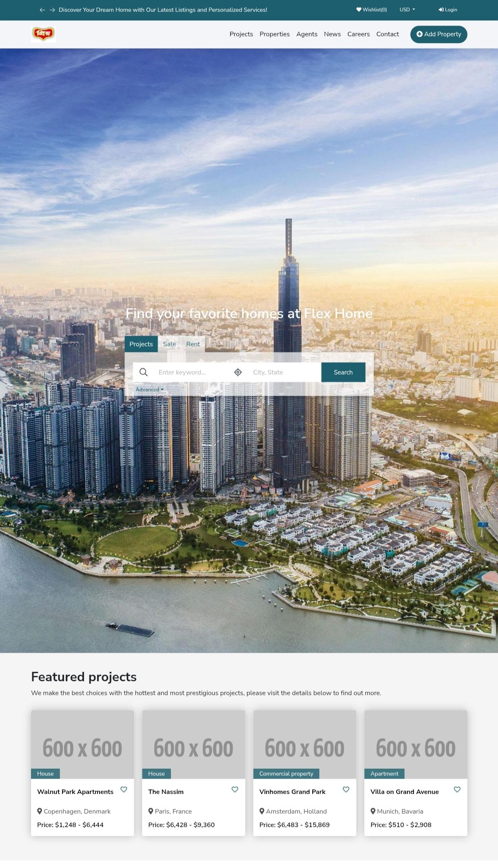This screenshot has height=868, width=498.
Task: Toggle wishlist heart for Vinhomes Grand Park
Action: [x=346, y=790]
